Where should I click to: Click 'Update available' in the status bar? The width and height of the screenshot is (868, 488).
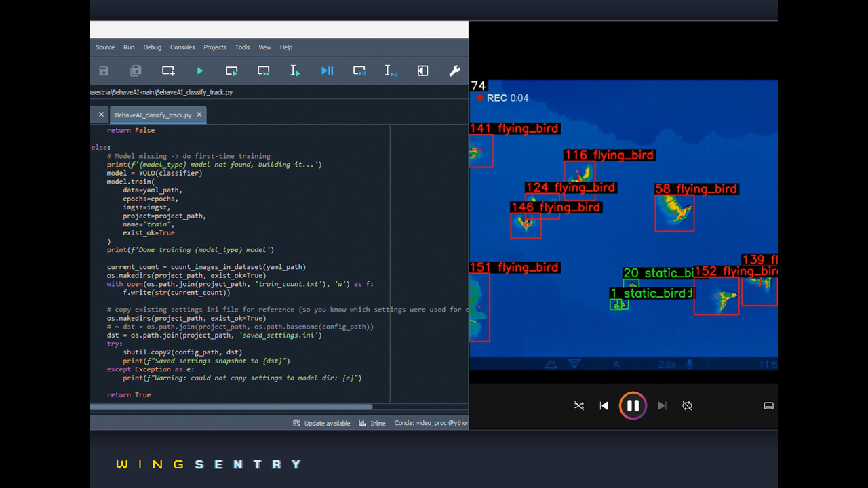pos(321,423)
